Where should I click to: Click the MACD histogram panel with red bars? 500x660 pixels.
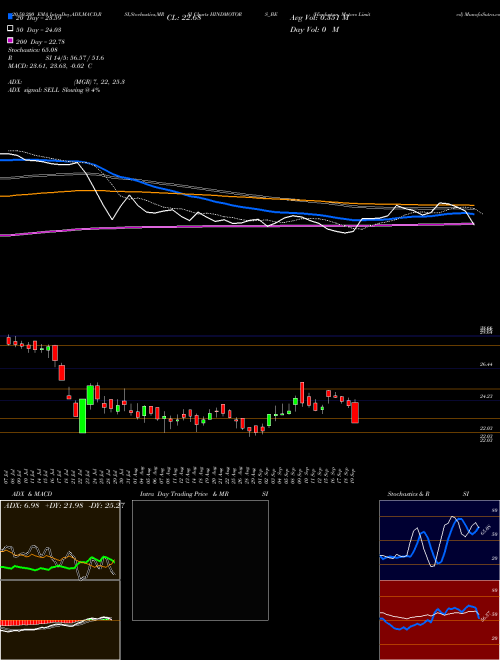(x=60, y=620)
